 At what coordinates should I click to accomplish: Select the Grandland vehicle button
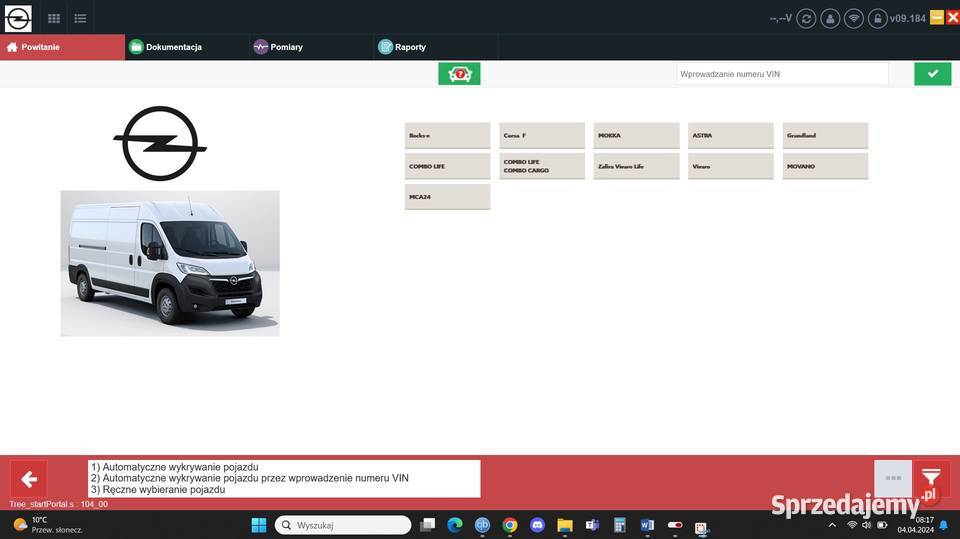pos(825,135)
